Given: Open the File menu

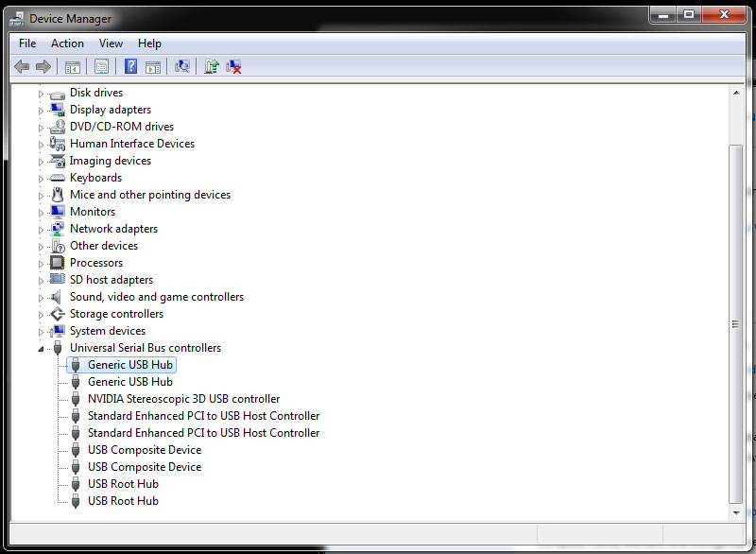Looking at the screenshot, I should (x=27, y=43).
